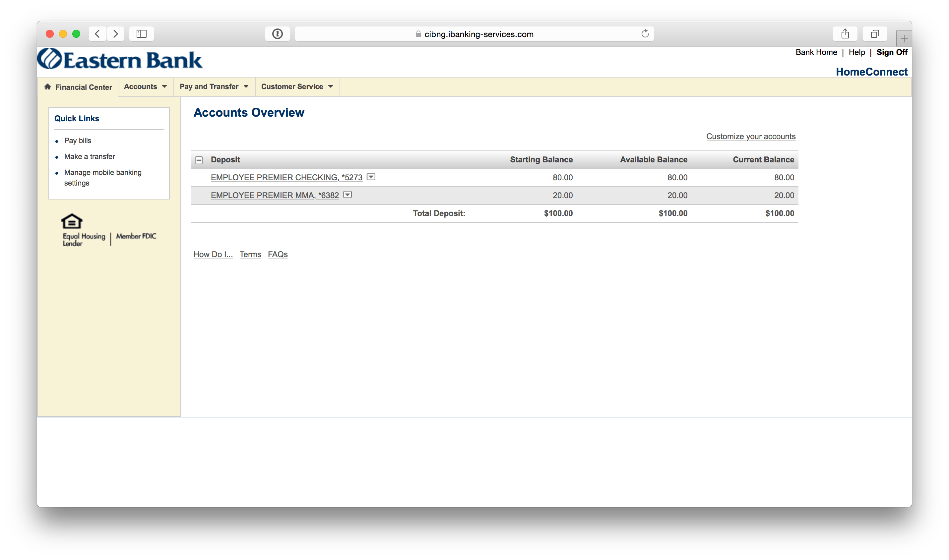Open dropdown next to EMPLOYEE PREMIER MMA *6382
This screenshot has height=560, width=949.
(x=348, y=195)
